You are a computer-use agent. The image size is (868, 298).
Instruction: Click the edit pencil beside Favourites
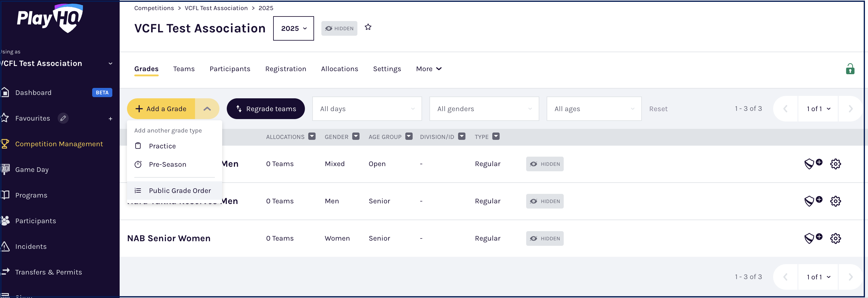pyautogui.click(x=63, y=118)
